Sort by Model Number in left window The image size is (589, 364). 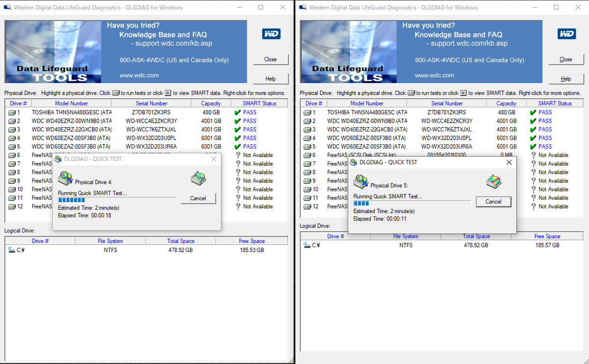[x=71, y=104]
